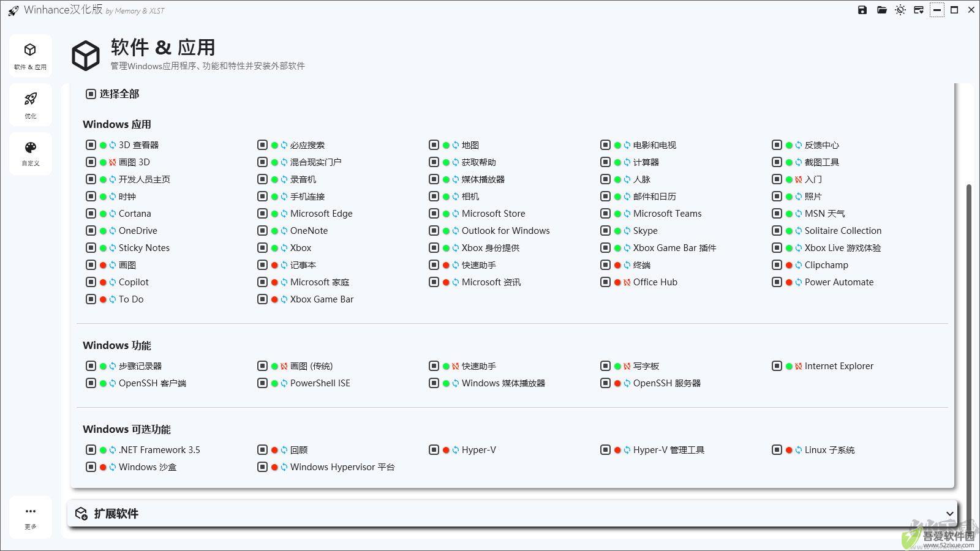This screenshot has height=551, width=980.
Task: Click the red status dot for Copilot
Action: [103, 282]
